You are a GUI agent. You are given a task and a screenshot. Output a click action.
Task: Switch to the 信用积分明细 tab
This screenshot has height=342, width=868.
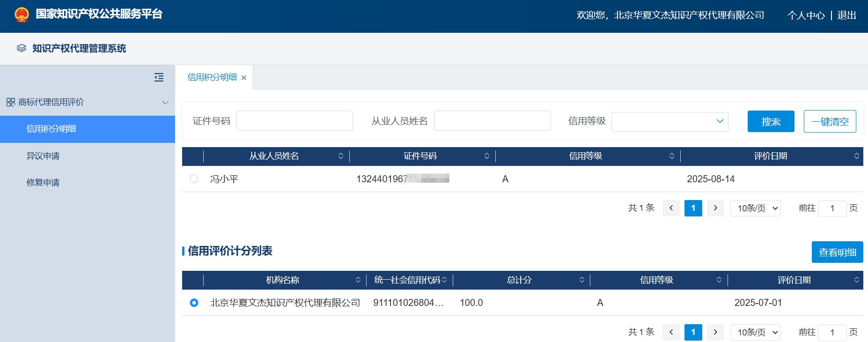click(x=212, y=77)
